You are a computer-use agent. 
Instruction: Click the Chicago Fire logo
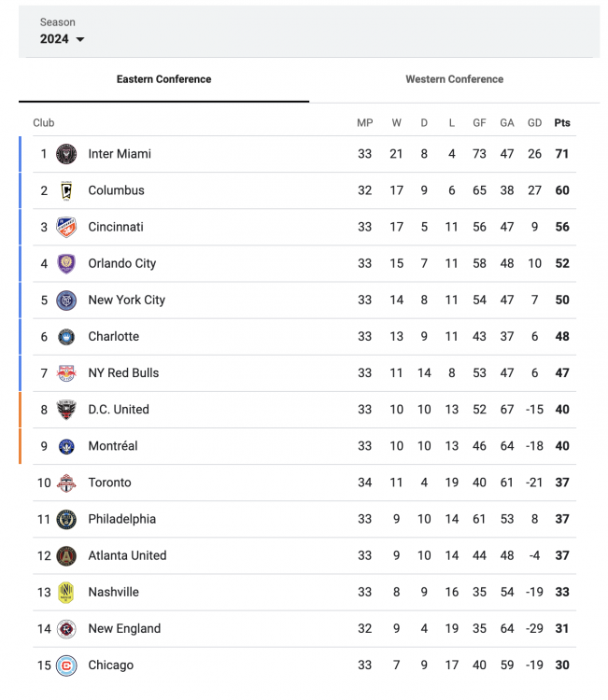[65, 665]
